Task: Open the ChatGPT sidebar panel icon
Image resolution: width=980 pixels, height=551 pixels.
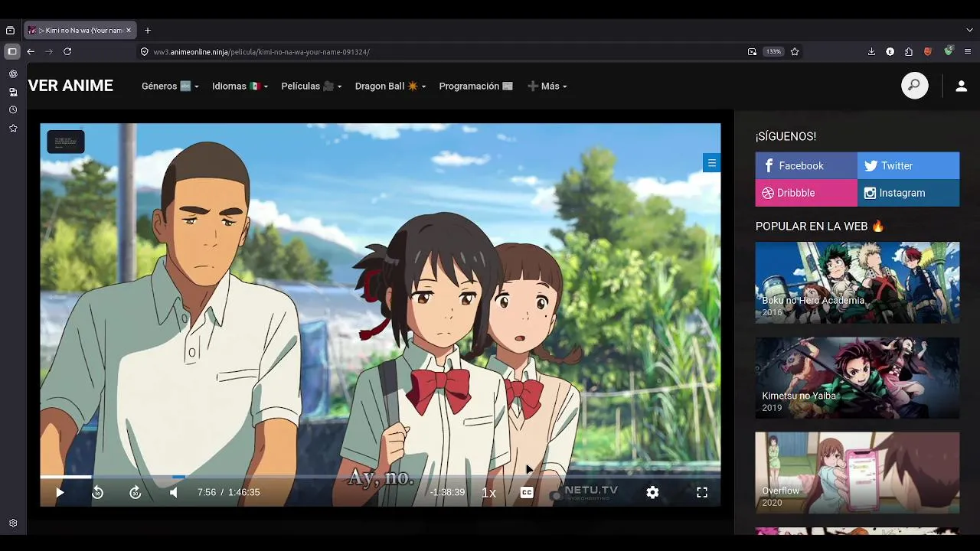Action: point(13,73)
